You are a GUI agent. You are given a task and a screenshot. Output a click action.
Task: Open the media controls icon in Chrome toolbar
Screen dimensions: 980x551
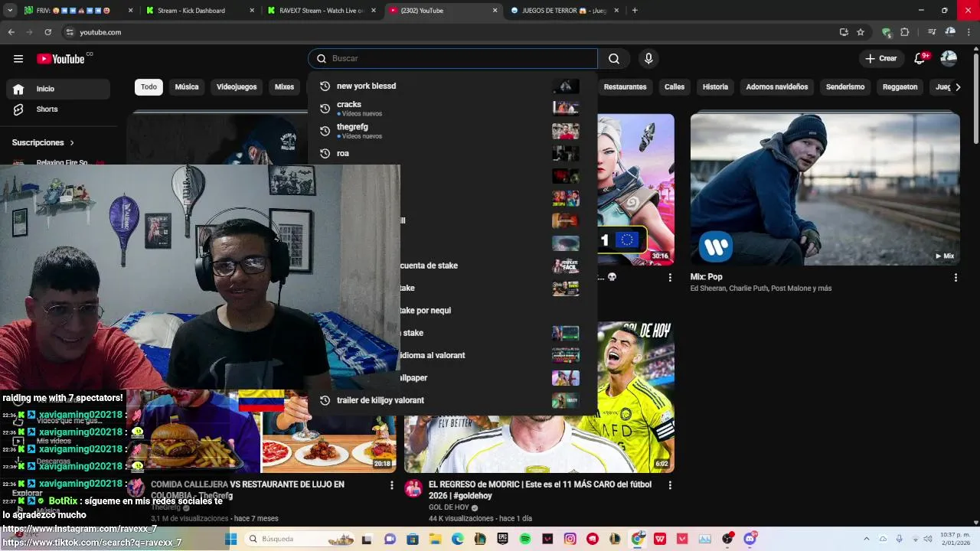[x=932, y=32]
